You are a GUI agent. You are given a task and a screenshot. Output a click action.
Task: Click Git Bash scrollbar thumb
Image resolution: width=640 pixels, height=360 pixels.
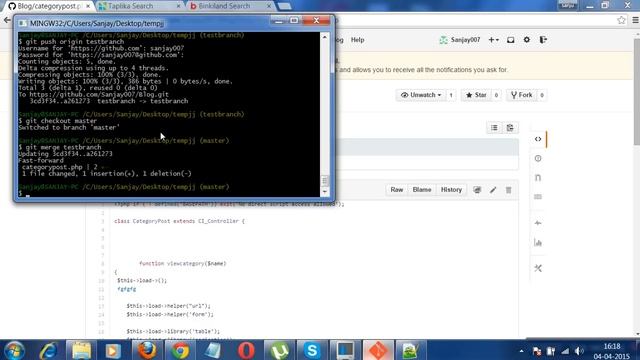[x=325, y=180]
